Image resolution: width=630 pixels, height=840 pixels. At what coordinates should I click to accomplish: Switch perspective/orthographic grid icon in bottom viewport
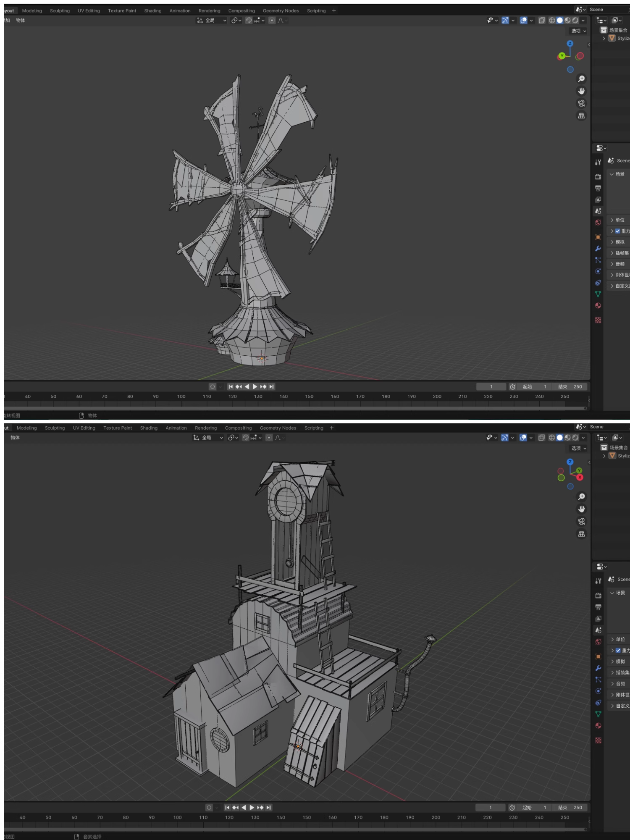click(x=582, y=534)
